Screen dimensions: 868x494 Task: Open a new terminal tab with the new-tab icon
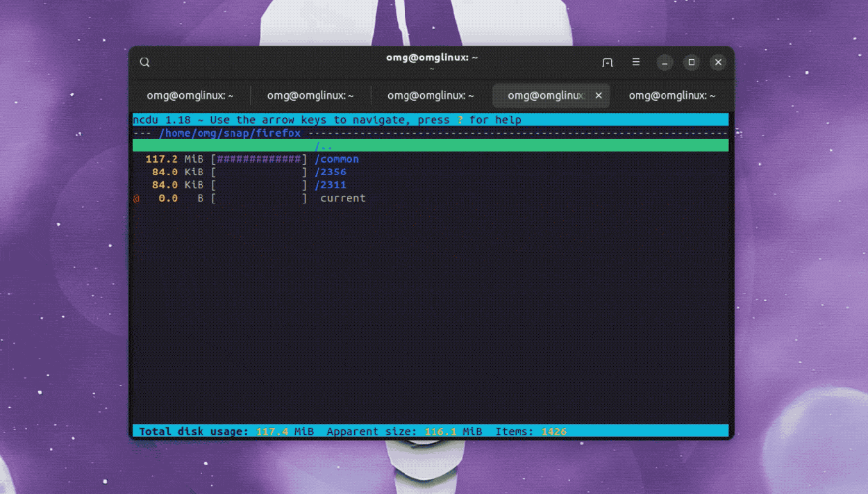point(608,63)
